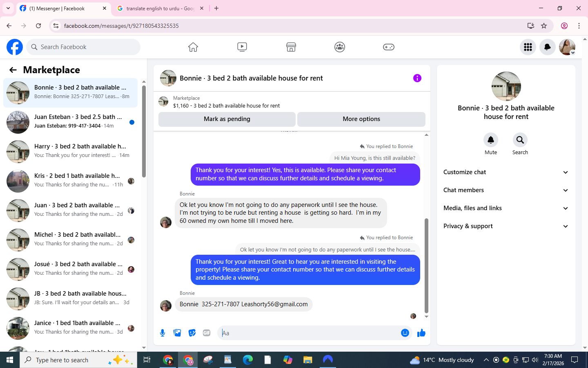The width and height of the screenshot is (588, 368).
Task: Open the emoji picker in message box
Action: click(x=405, y=333)
